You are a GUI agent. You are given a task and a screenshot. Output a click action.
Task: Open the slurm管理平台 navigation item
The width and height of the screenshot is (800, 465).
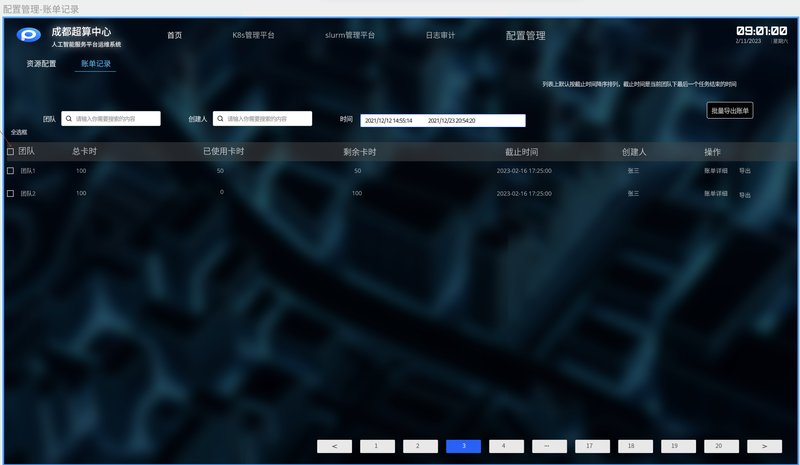click(x=350, y=35)
